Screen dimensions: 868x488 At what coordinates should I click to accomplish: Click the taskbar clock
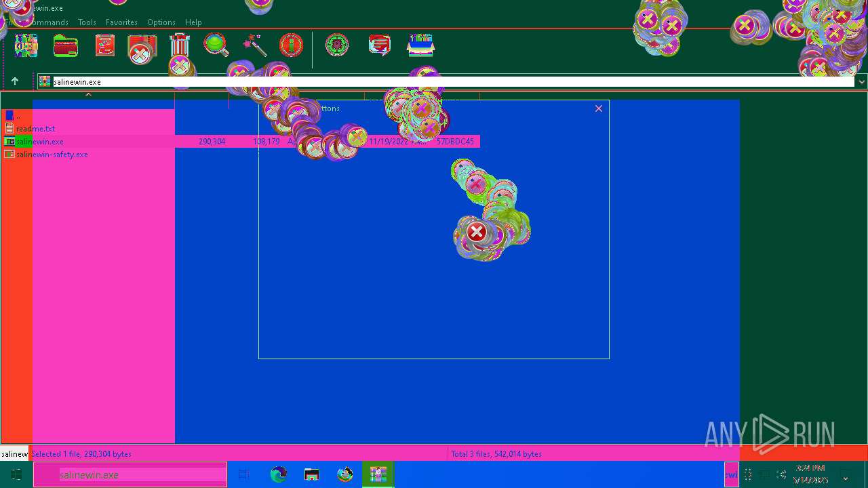tap(810, 474)
